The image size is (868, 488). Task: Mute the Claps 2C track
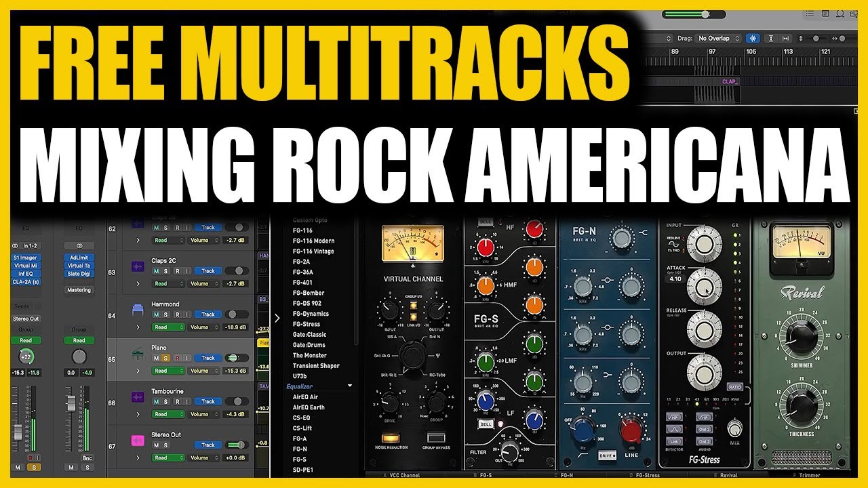pyautogui.click(x=156, y=271)
